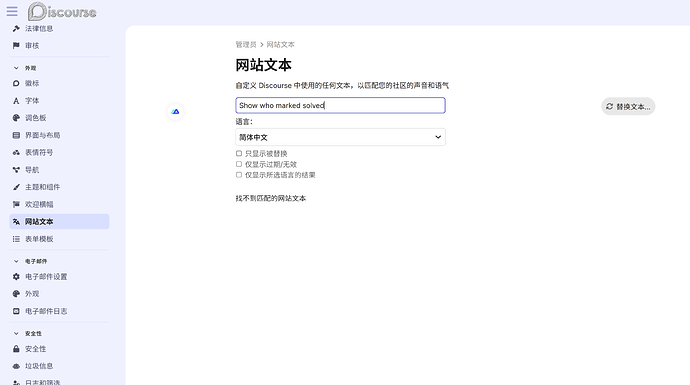The image size is (690, 385).
Task: Toggle the hamburger sidebar menu
Action: point(12,11)
